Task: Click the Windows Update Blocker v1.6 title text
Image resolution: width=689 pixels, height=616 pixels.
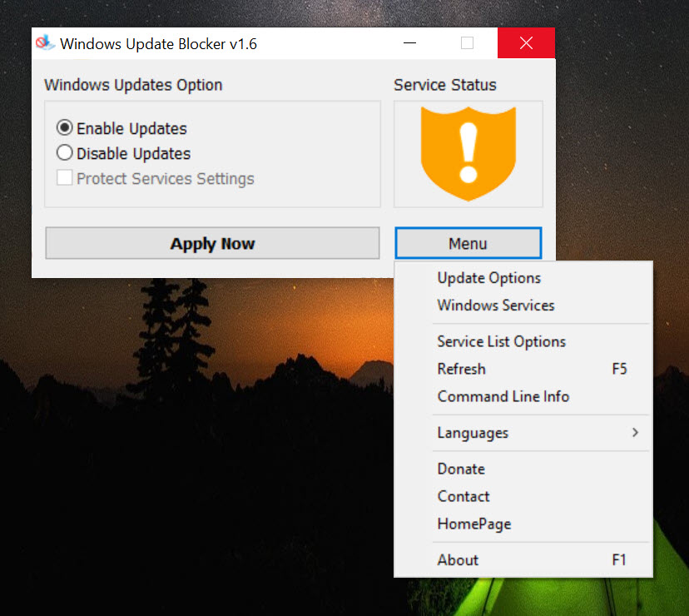Action: pos(158,44)
